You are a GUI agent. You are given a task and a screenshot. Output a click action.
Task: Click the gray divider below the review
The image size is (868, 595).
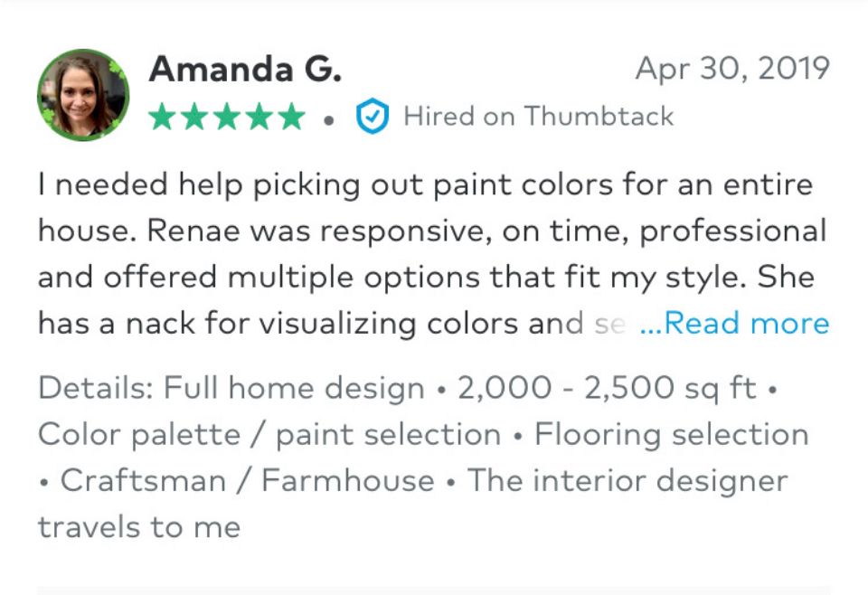434,590
